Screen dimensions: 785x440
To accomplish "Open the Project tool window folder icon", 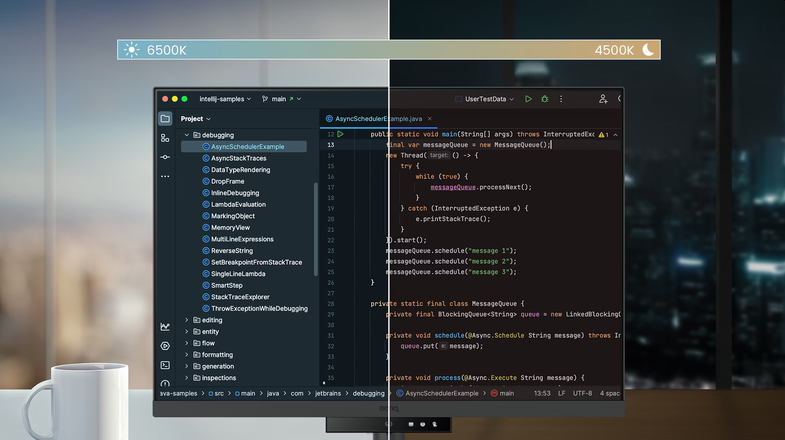I will click(x=165, y=119).
